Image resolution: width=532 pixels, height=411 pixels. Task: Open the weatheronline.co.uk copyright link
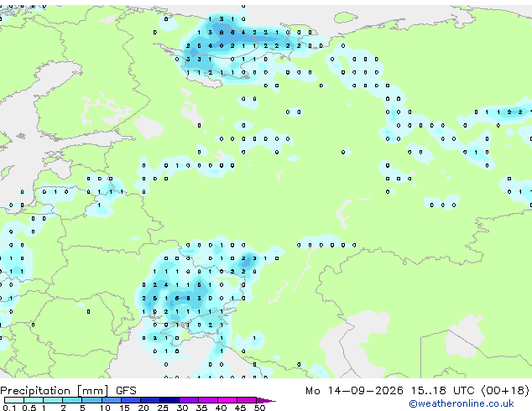(x=462, y=403)
